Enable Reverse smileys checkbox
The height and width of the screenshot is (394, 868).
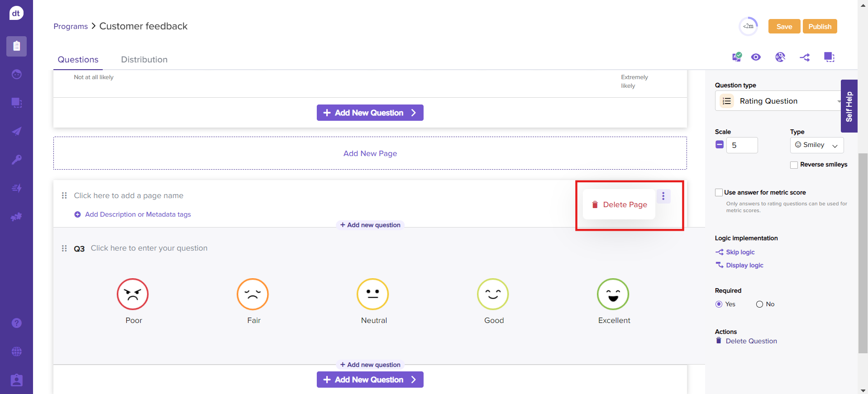click(x=794, y=165)
